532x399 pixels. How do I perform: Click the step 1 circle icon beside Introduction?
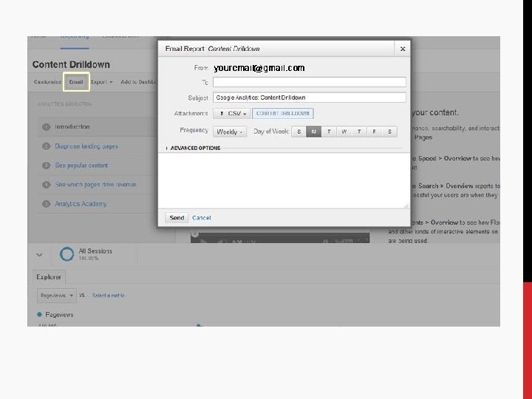point(46,127)
